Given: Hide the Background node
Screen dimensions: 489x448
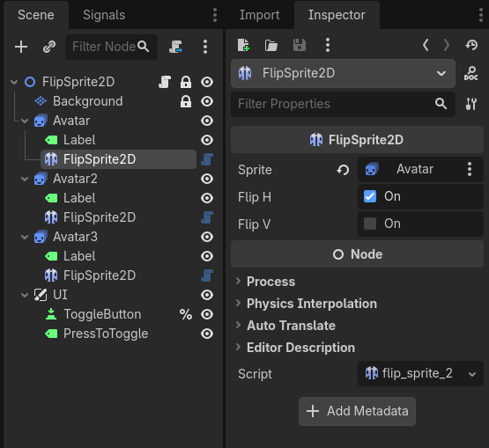Looking at the screenshot, I should pyautogui.click(x=207, y=101).
